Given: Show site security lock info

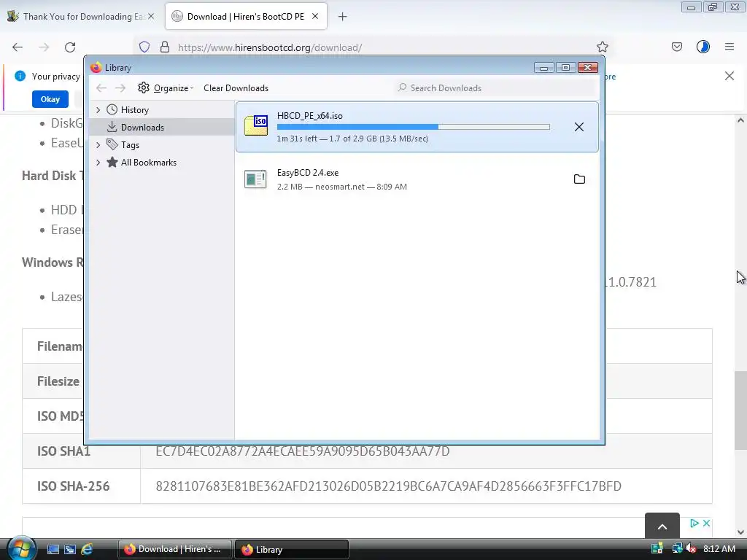Looking at the screenshot, I should 164,47.
